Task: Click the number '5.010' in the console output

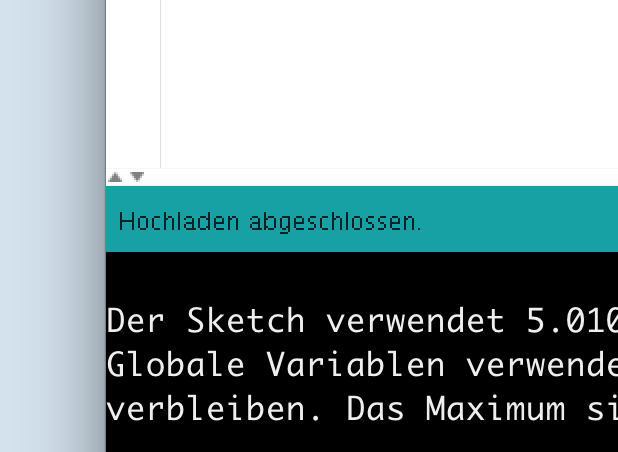Action: click(x=572, y=321)
